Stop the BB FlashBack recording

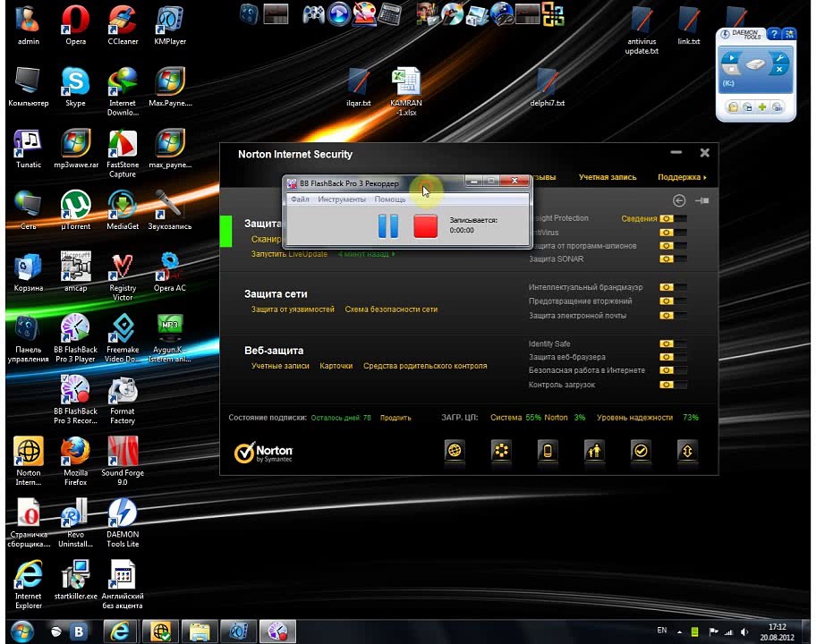click(425, 225)
